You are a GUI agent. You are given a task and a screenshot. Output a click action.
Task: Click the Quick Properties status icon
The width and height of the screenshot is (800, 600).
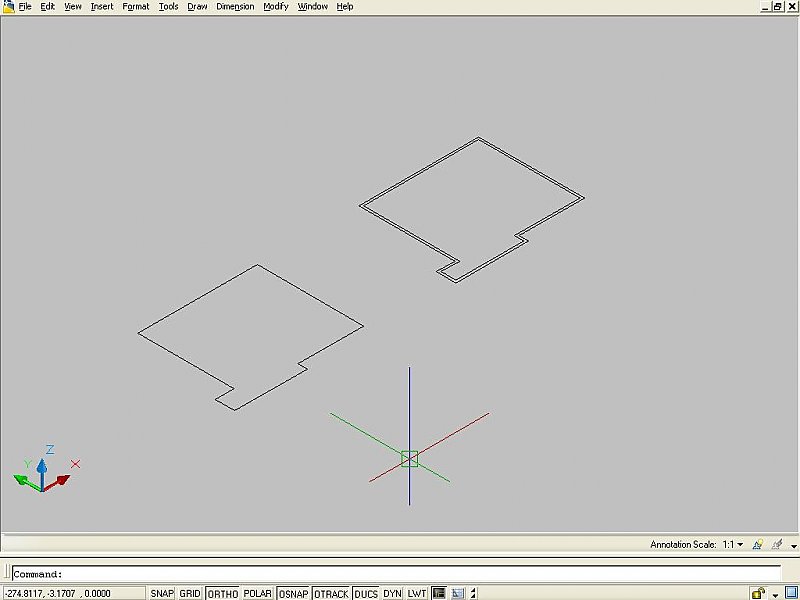pos(439,593)
